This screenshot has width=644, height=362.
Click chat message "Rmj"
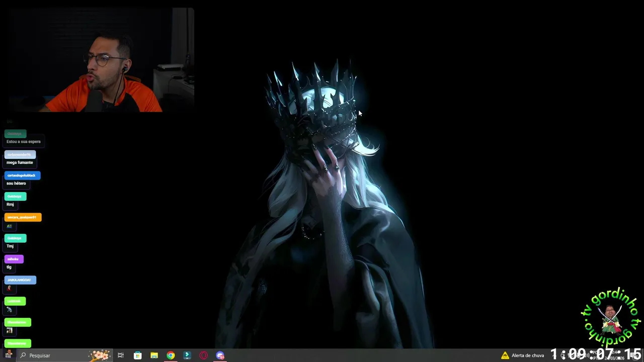click(10, 205)
